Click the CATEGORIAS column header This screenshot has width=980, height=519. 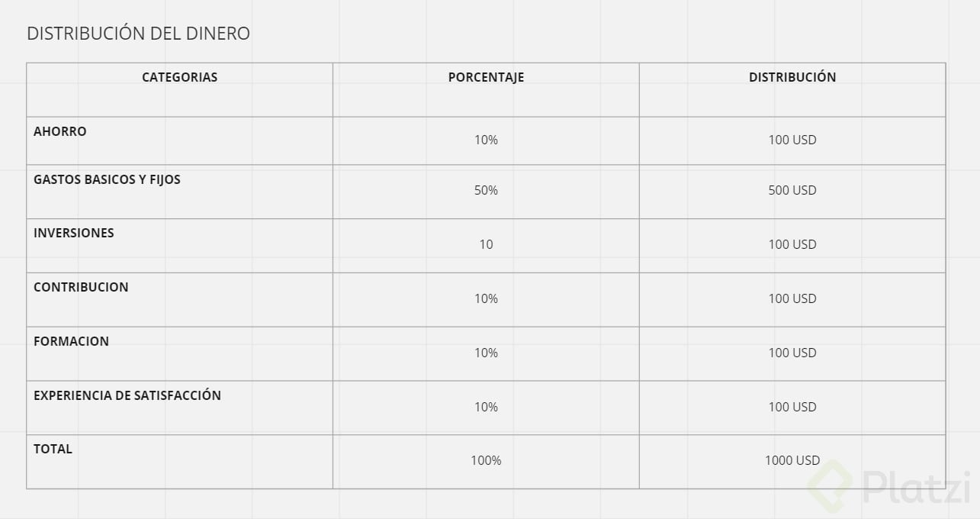(x=179, y=77)
